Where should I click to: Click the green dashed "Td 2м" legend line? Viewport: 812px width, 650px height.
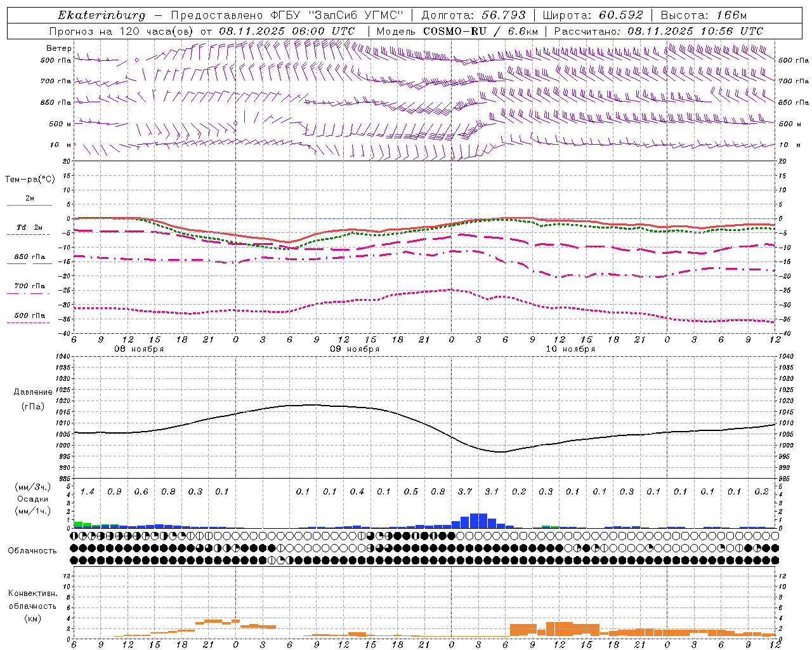(x=29, y=234)
